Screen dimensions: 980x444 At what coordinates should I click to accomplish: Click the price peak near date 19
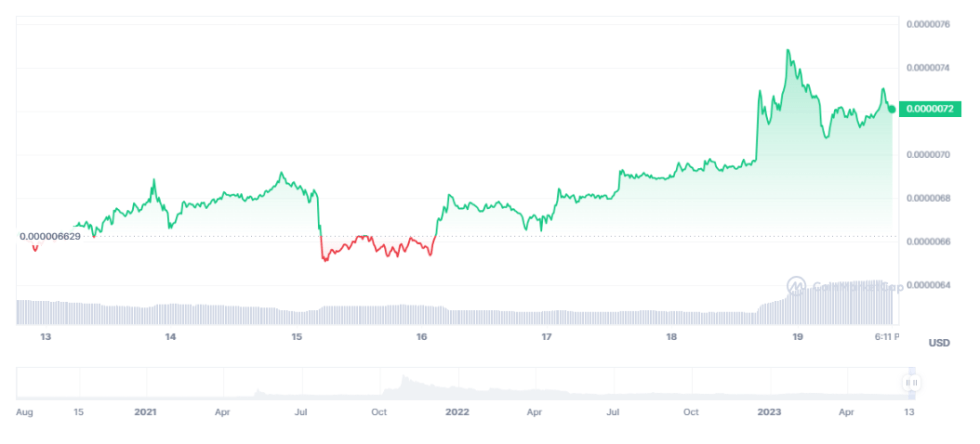tap(789, 50)
